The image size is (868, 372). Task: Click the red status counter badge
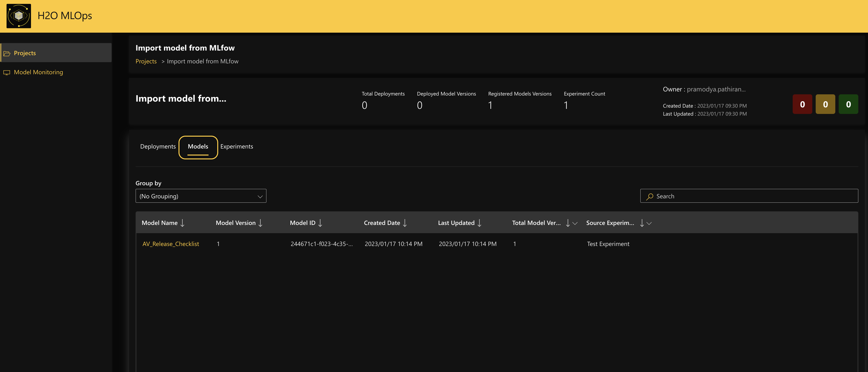click(x=802, y=104)
